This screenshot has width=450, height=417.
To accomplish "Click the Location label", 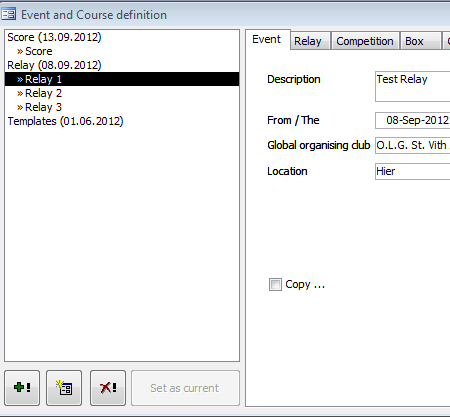I will (x=287, y=171).
